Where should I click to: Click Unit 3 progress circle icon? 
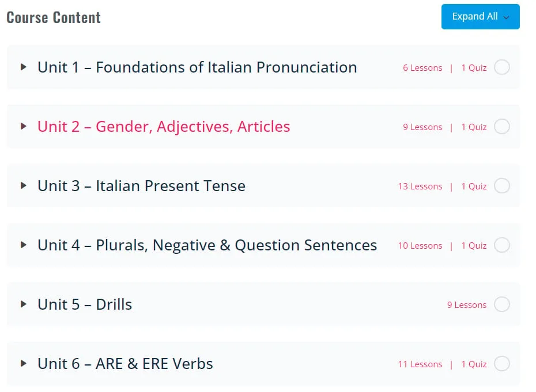pos(502,186)
